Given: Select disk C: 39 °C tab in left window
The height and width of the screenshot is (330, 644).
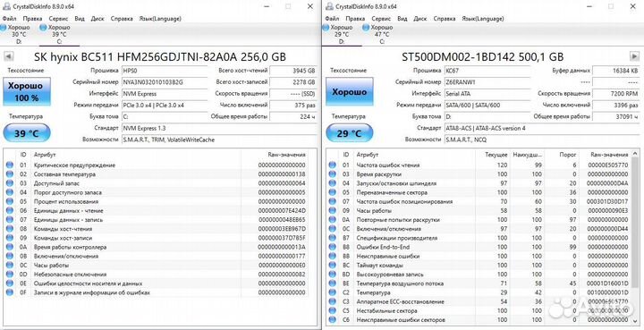Looking at the screenshot, I should (x=59, y=35).
